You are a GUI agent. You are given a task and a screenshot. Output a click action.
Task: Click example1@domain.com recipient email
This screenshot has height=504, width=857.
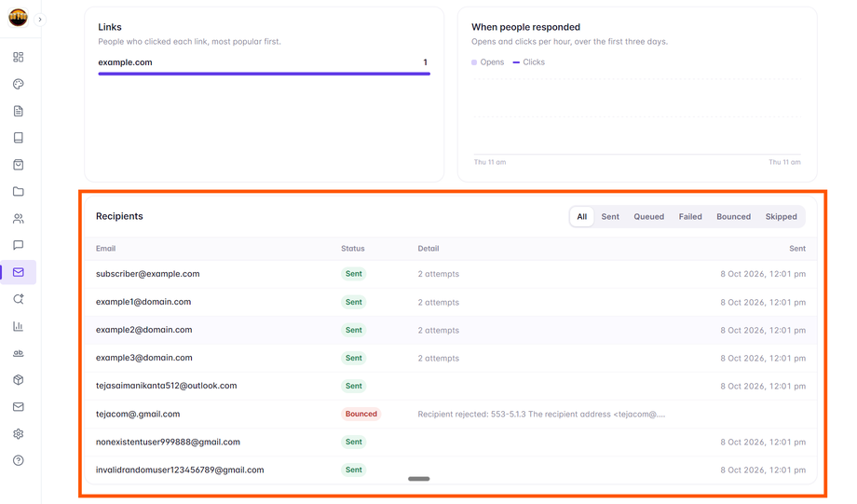click(x=143, y=302)
